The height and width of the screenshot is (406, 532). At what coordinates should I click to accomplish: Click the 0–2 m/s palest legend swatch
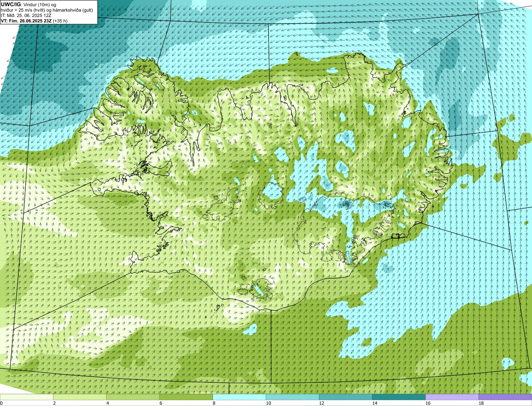click(27, 397)
